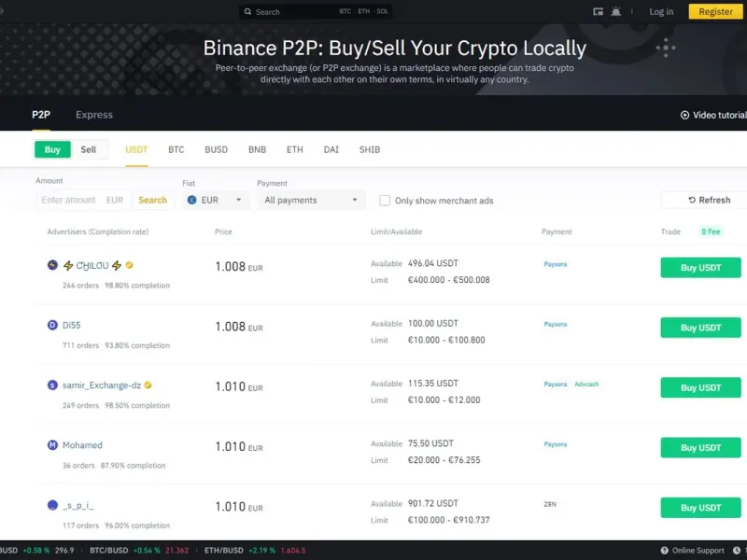Buy USDT from Di55
This screenshot has height=560, width=747.
700,328
